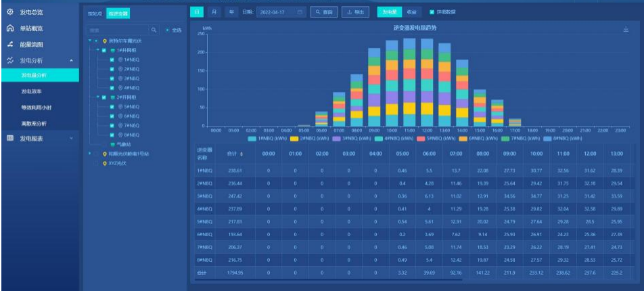Click the sort icon next to 合计 column
644x291 pixels.
click(241, 154)
